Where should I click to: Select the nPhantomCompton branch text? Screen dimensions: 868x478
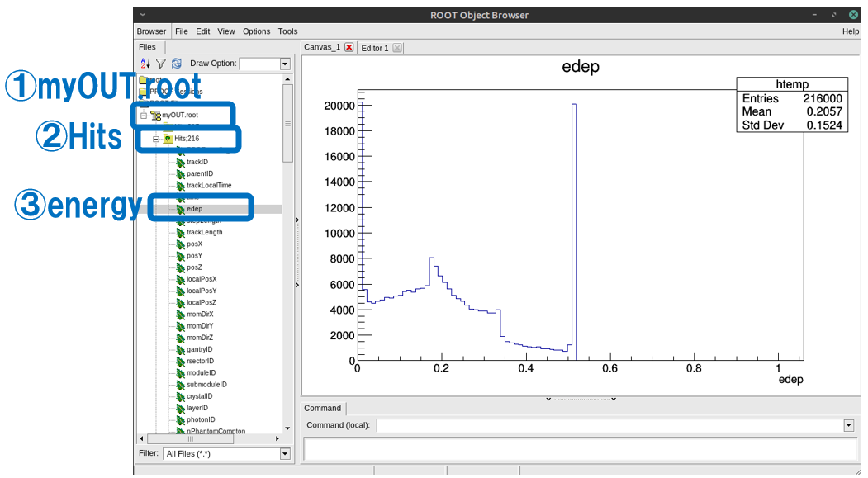coord(216,431)
